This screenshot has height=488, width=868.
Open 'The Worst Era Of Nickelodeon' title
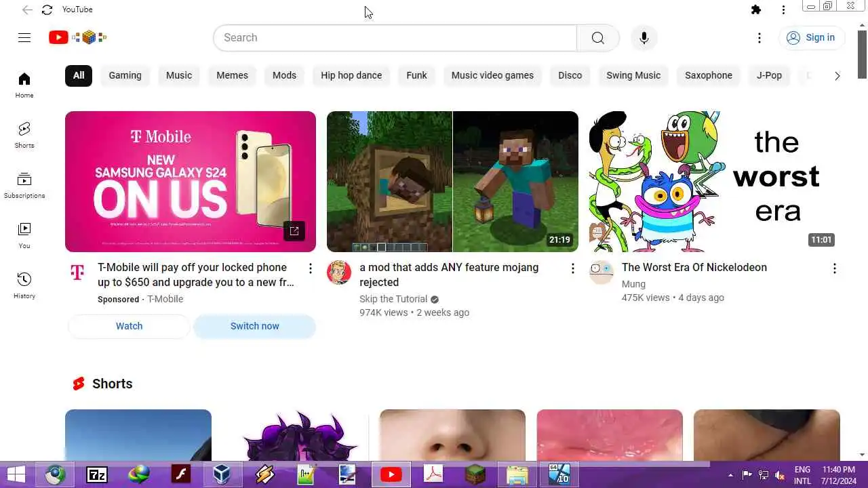click(694, 268)
